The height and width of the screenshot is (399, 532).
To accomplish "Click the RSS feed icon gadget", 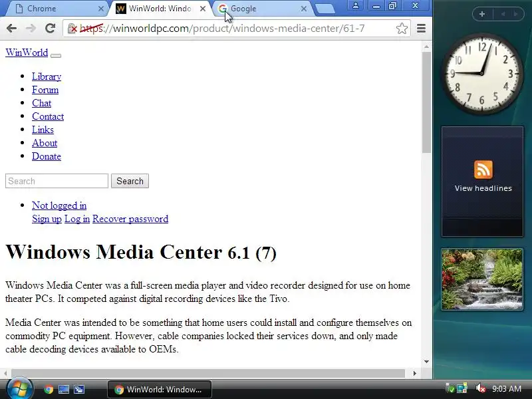I will (x=483, y=170).
